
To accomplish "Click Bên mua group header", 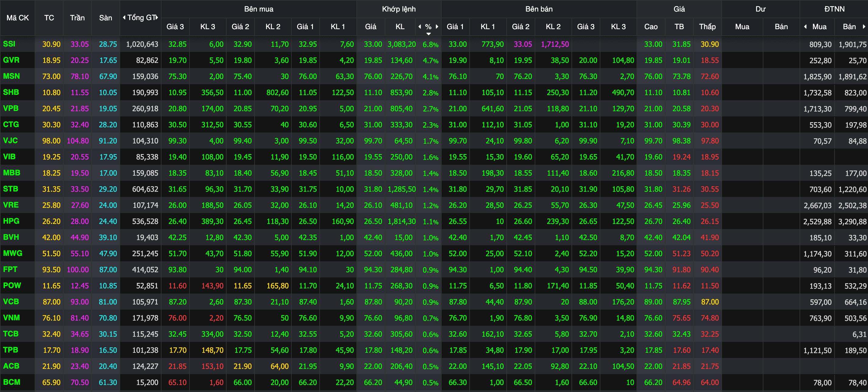I will tap(259, 9).
